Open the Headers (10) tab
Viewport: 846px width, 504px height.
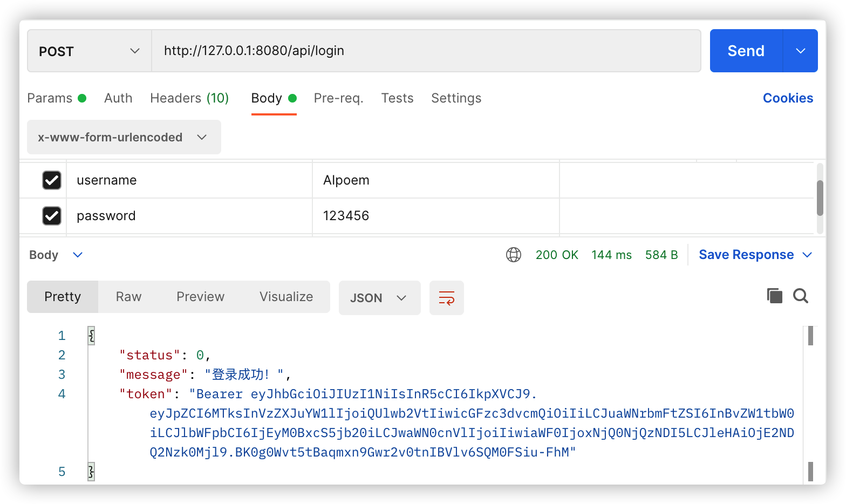click(x=189, y=98)
